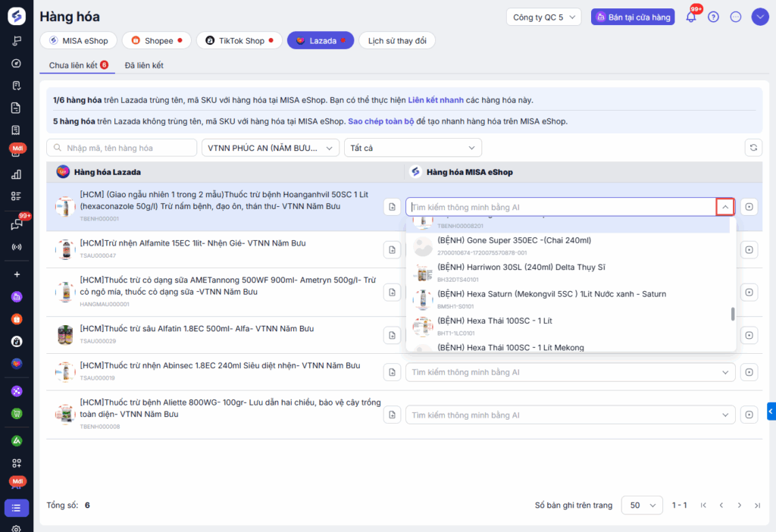
Task: Click the Aliette 800WG product thumbnail
Action: (x=65, y=415)
